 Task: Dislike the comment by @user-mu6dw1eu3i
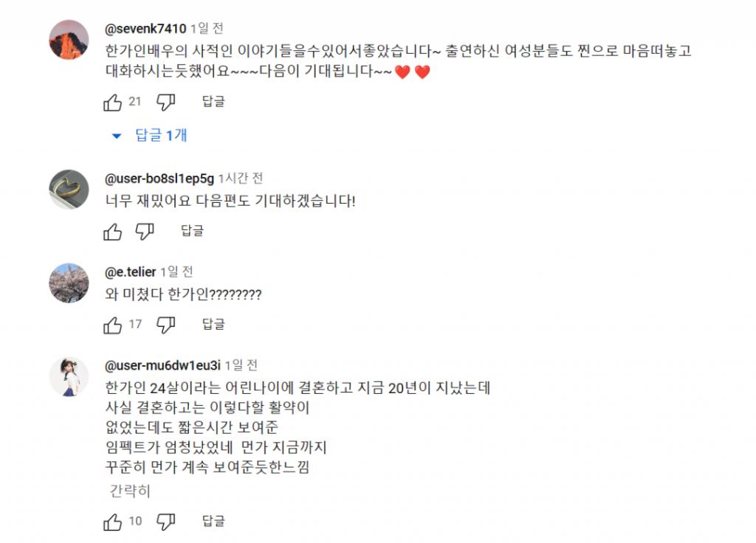[x=166, y=522]
